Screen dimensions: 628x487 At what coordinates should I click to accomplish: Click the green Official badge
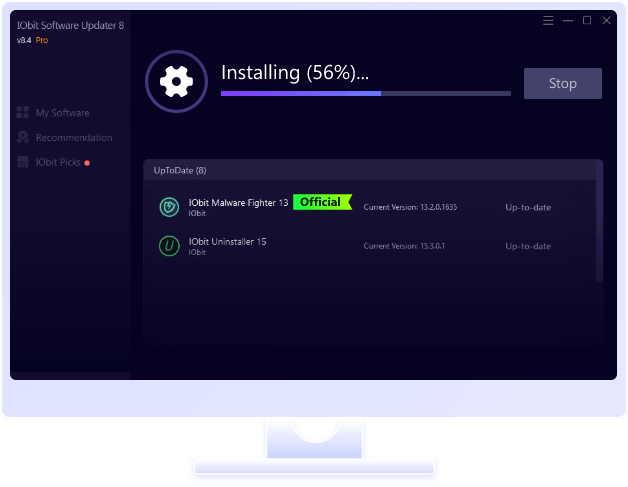322,202
